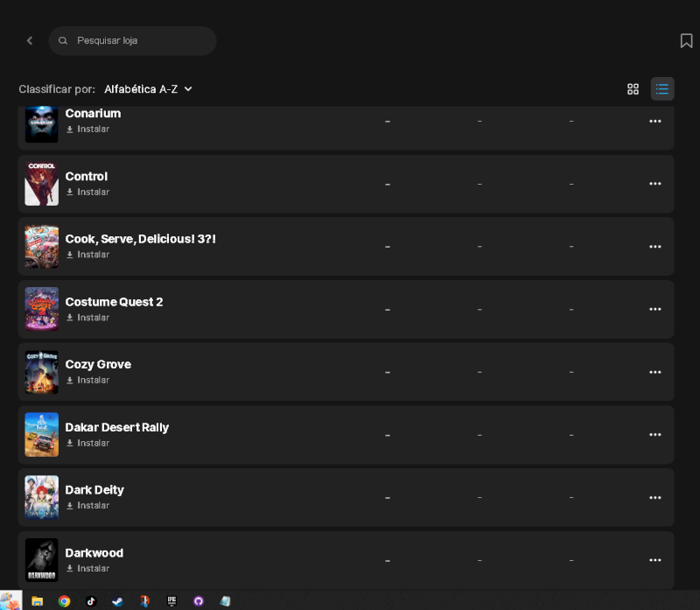The width and height of the screenshot is (700, 610).
Task: Install Costume Quest 2
Action: pyautogui.click(x=88, y=318)
